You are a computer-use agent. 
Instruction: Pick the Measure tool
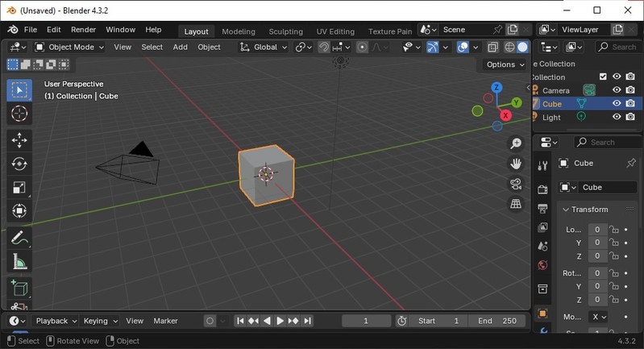click(x=19, y=261)
